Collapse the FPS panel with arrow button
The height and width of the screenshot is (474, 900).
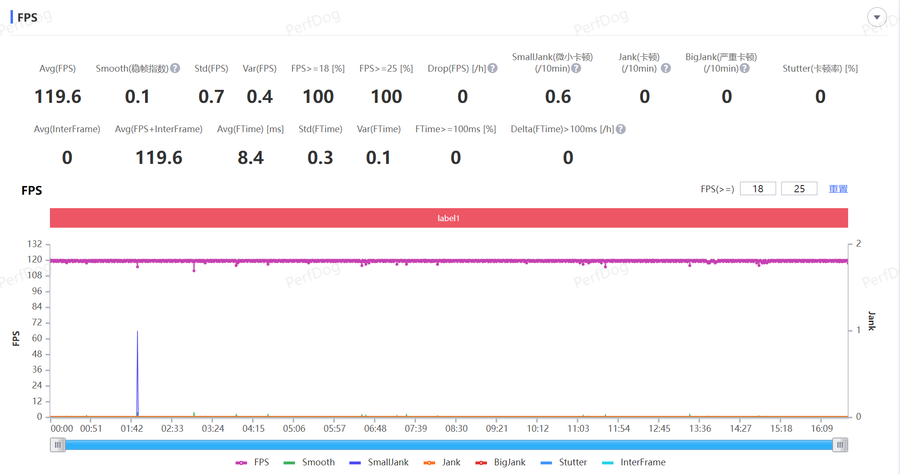pos(877,17)
